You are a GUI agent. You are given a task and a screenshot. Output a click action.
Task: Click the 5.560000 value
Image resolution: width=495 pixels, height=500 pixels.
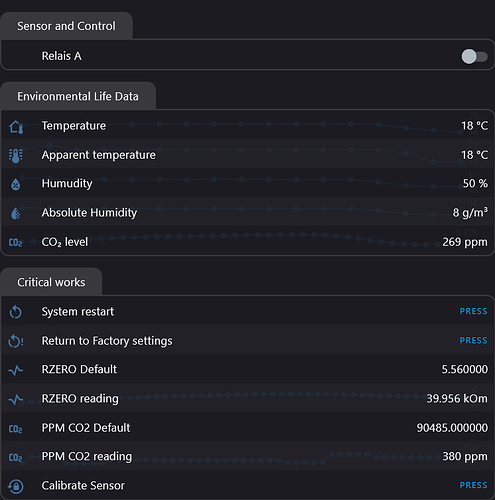tap(465, 370)
